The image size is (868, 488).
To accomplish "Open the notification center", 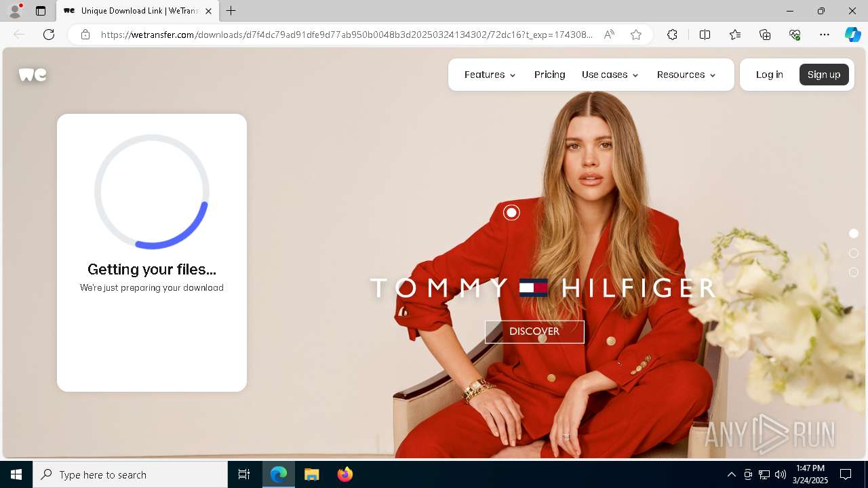I will click(846, 474).
